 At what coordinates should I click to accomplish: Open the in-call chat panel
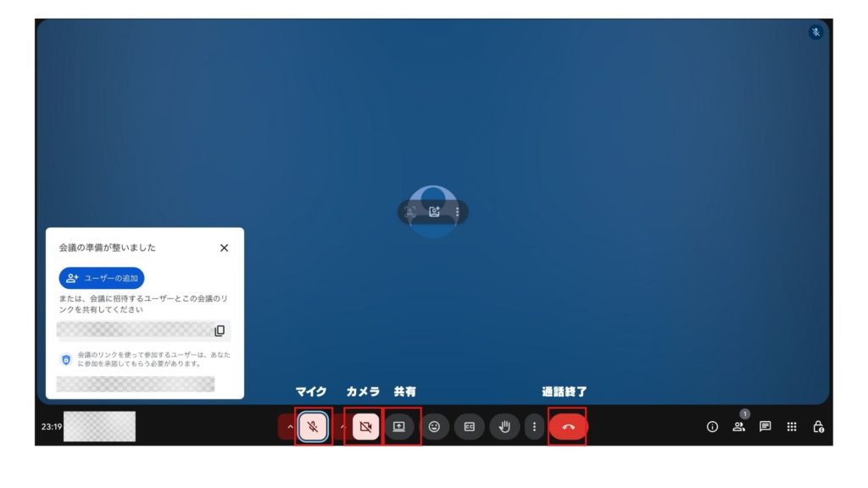point(765,427)
